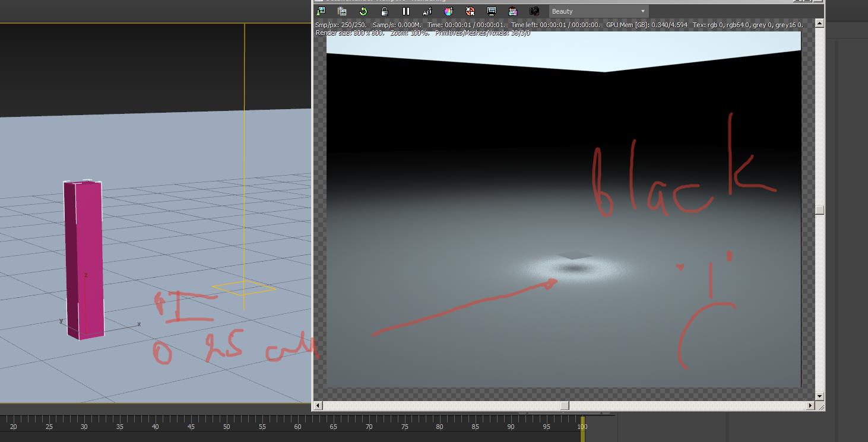
Task: Click frame 50 on the timeline
Action: pyautogui.click(x=226, y=427)
